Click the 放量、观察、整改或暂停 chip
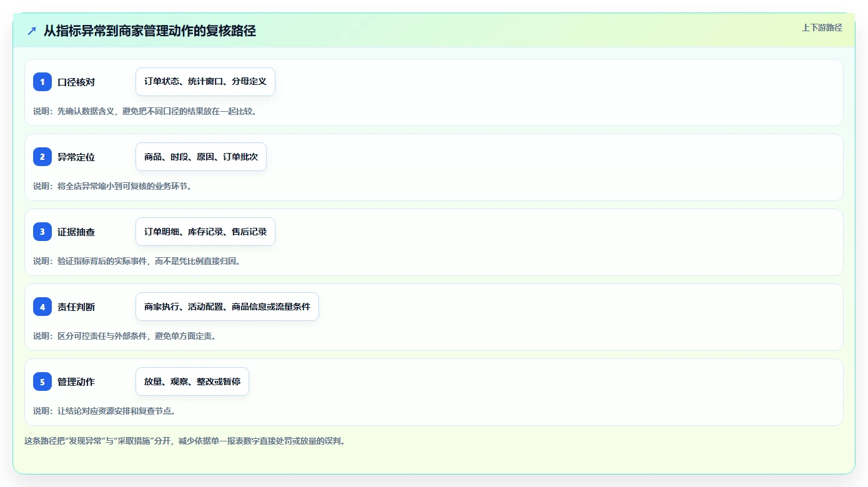The image size is (868, 487). 192,381
